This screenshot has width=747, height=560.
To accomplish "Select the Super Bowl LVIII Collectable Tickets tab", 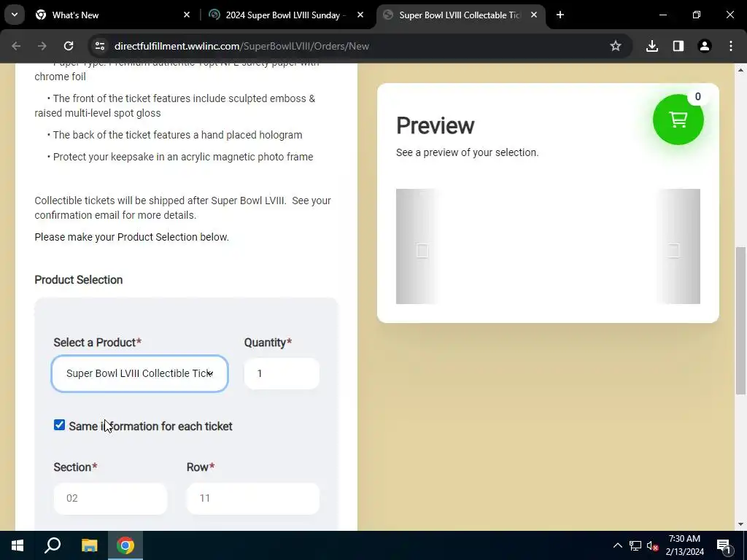I will click(x=461, y=15).
